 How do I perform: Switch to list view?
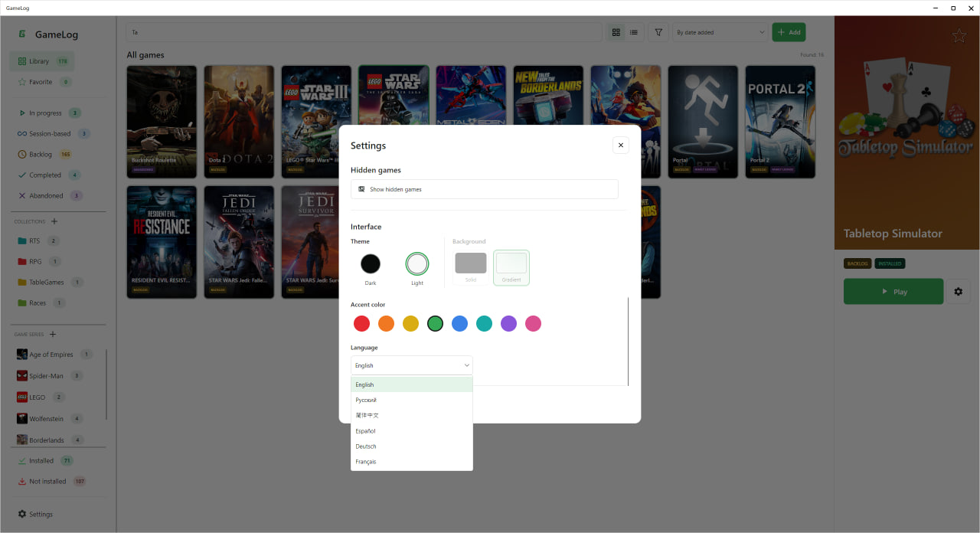634,32
